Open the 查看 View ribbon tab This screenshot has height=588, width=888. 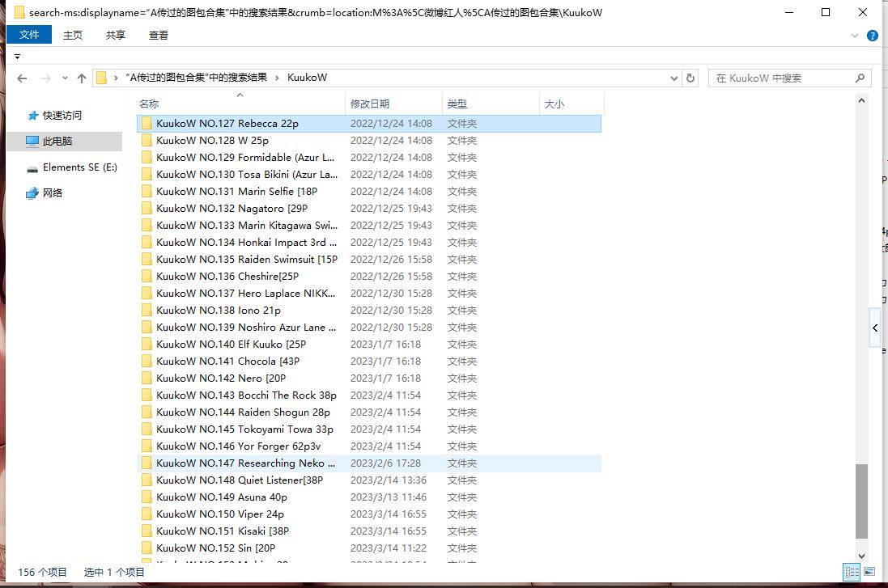159,35
